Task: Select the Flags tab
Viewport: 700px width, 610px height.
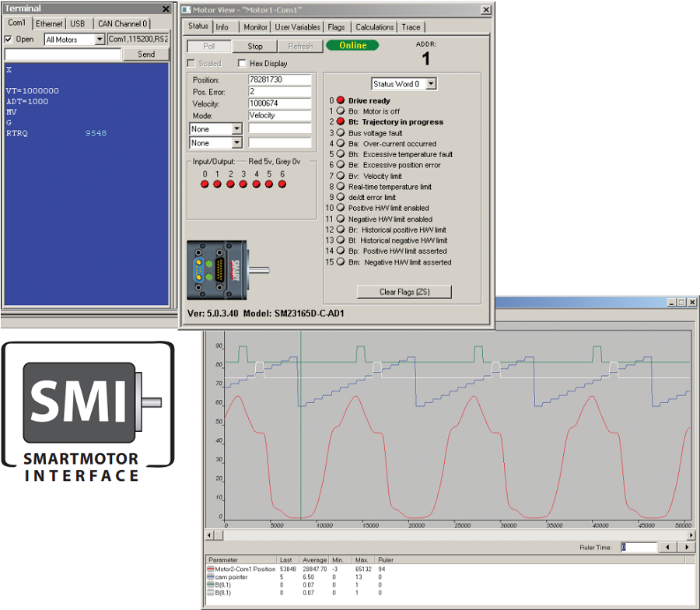Action: click(336, 27)
